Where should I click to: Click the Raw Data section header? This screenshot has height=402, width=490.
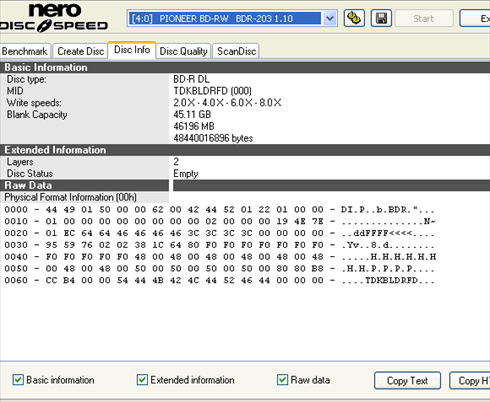[84, 185]
